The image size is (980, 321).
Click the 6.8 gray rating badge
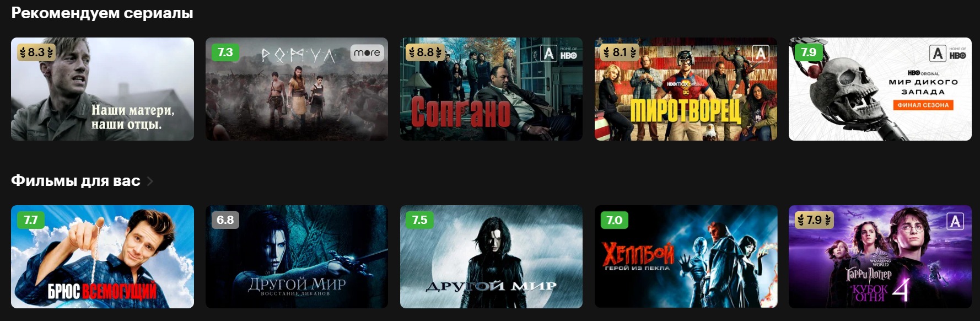pos(225,220)
